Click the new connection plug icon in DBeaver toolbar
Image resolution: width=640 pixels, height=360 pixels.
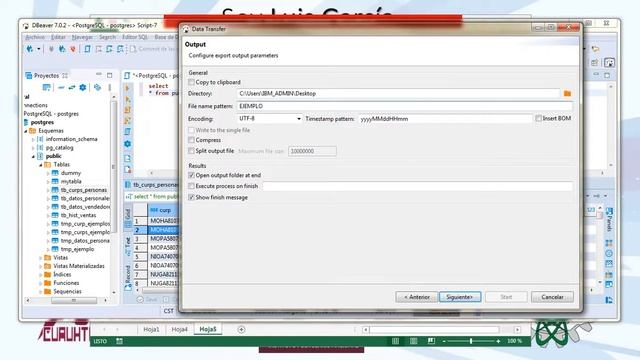coord(30,49)
